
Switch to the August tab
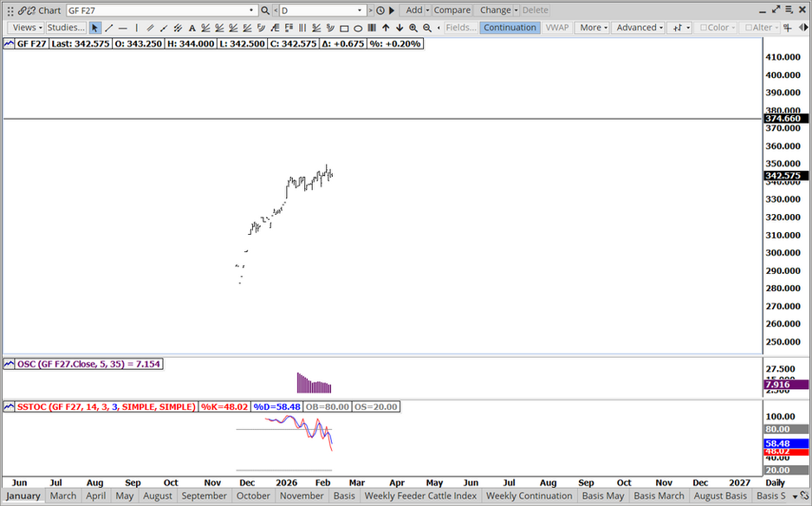click(158, 496)
